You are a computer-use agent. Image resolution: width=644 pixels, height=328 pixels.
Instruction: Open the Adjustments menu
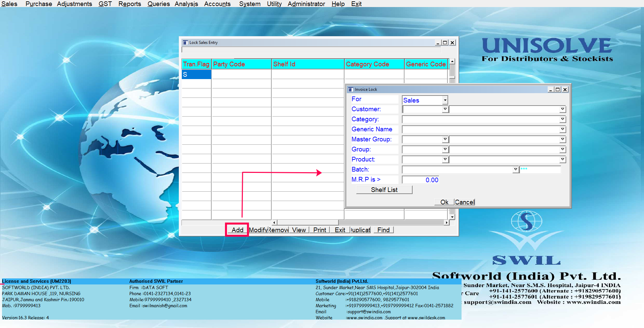pyautogui.click(x=74, y=4)
